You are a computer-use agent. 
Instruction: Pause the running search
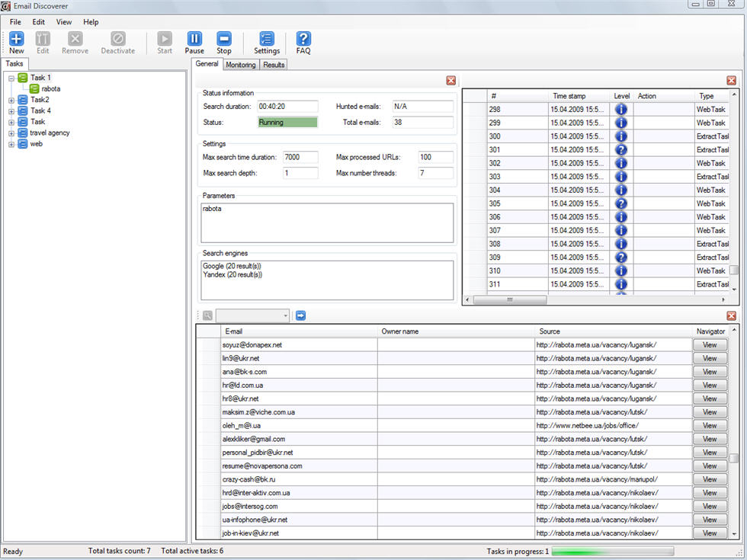click(x=194, y=40)
